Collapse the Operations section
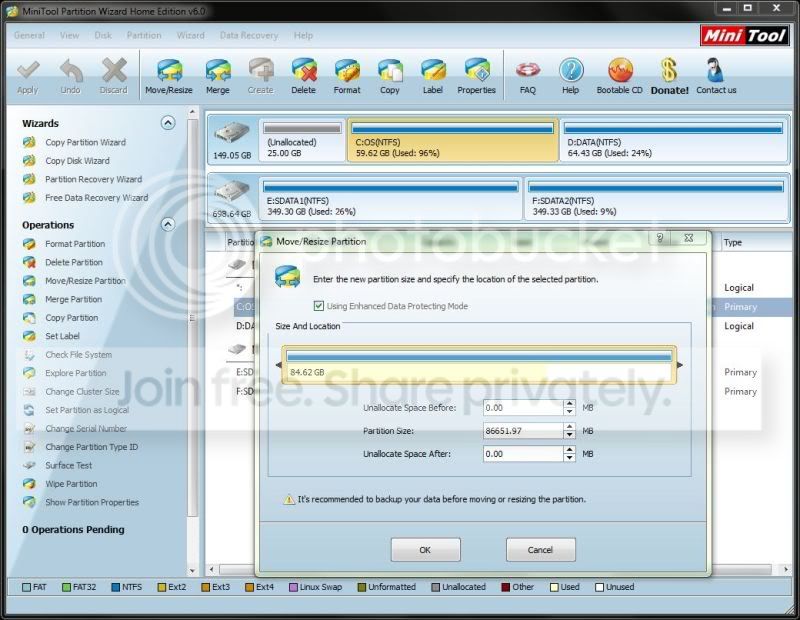The image size is (800, 620). [x=168, y=225]
